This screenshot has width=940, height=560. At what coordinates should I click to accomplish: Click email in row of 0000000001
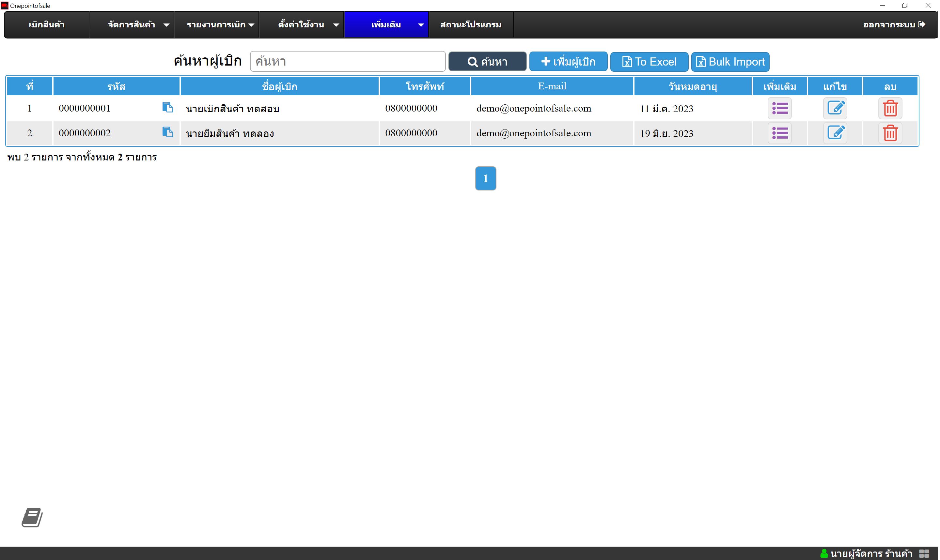pyautogui.click(x=534, y=109)
